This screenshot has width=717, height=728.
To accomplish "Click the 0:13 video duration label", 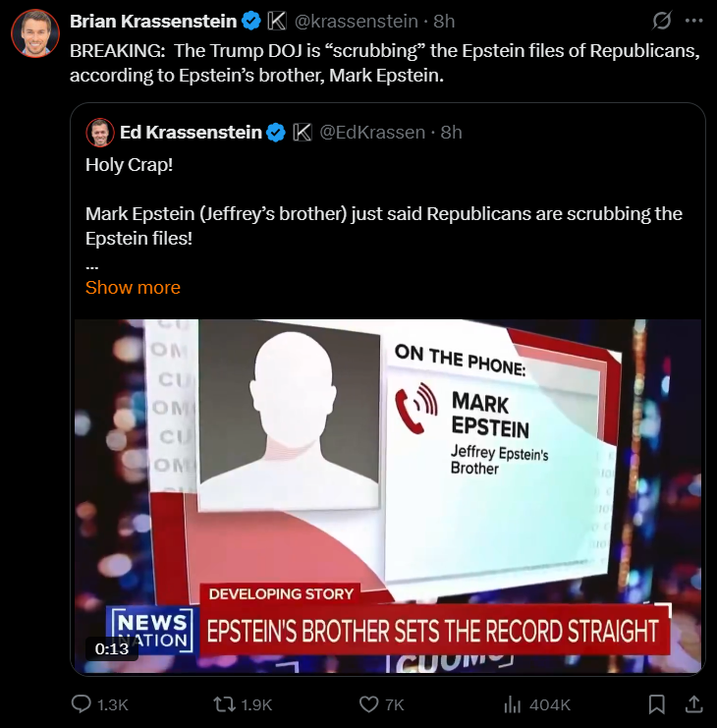I will coord(111,648).
